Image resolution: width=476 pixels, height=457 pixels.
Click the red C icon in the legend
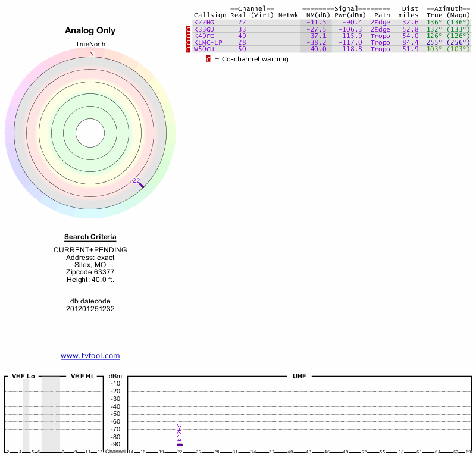208,59
